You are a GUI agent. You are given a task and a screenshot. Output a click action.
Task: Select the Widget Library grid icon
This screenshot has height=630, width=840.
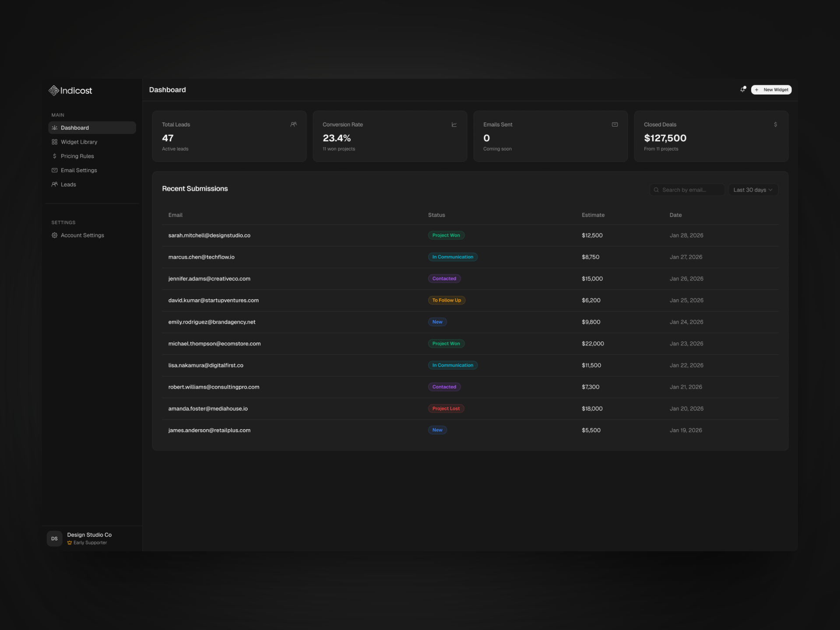[x=54, y=142]
